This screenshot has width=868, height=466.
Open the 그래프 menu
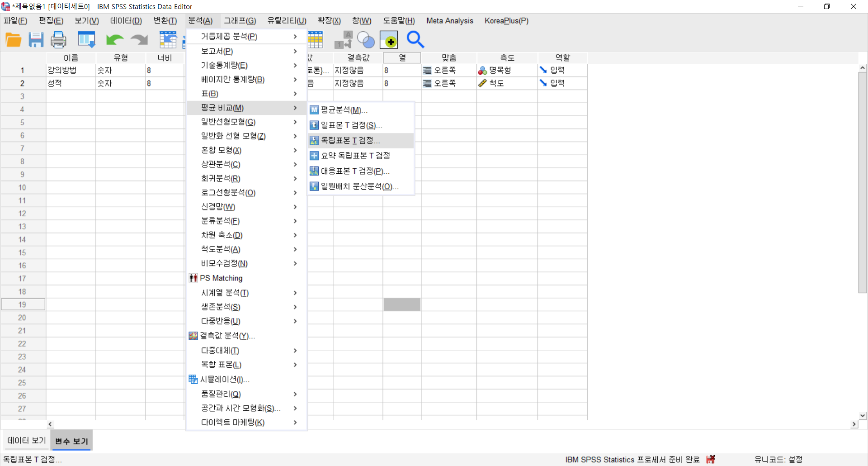tap(240, 21)
